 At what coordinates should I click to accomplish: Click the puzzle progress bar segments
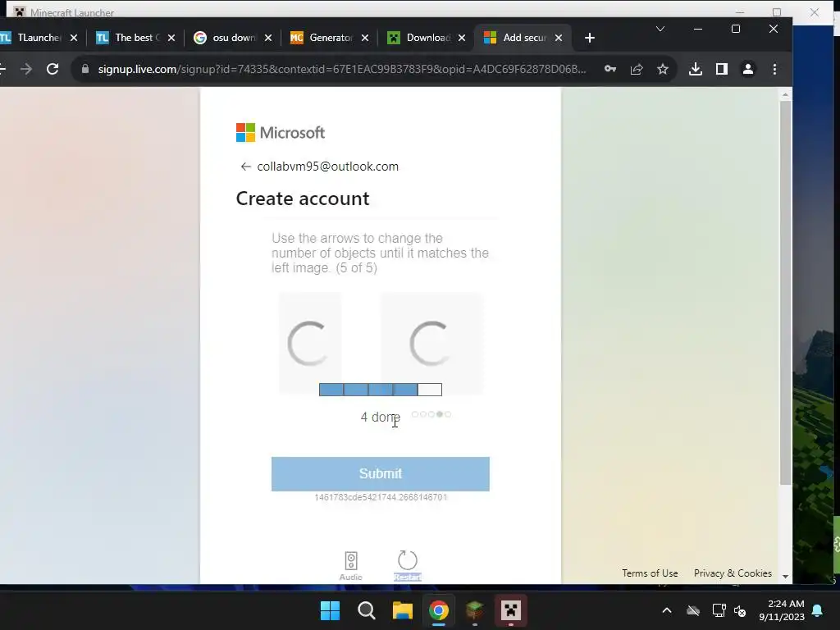coord(381,390)
